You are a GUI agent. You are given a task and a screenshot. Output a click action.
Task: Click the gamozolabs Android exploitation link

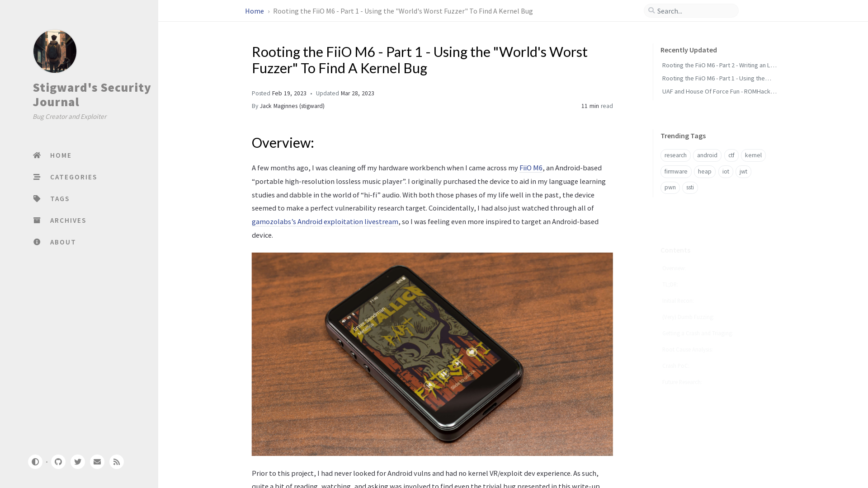(x=325, y=222)
